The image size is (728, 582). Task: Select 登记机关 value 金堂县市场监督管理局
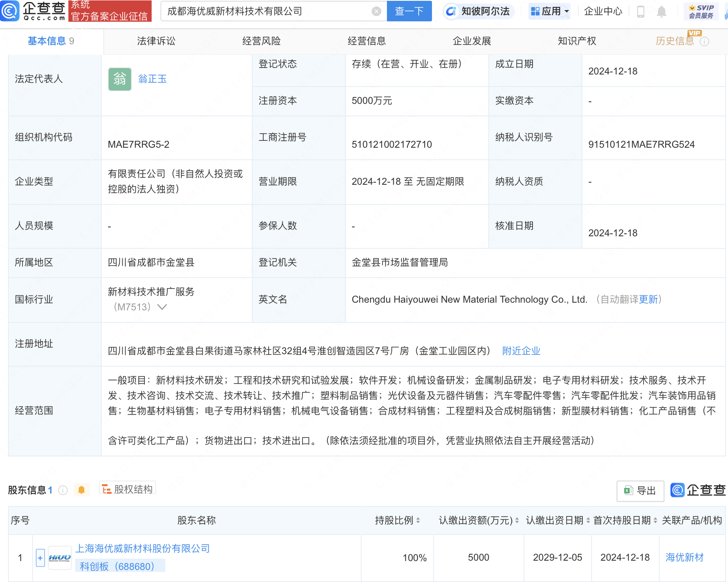click(x=400, y=262)
